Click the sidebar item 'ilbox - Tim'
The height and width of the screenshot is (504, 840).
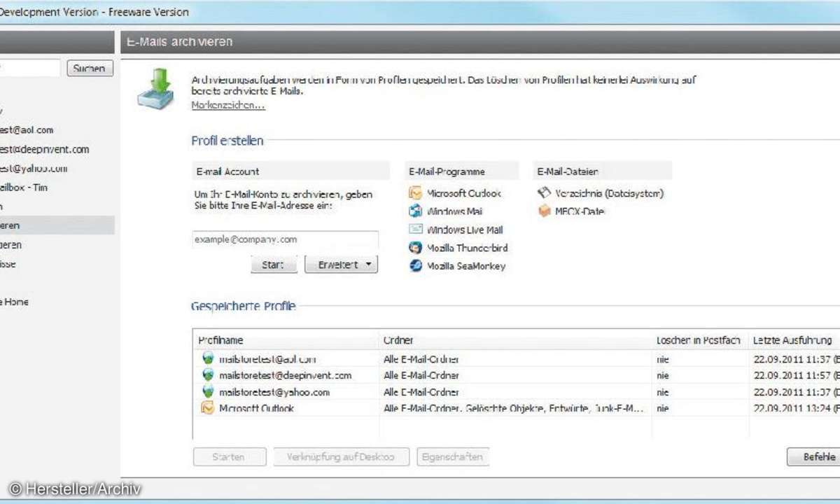(24, 188)
